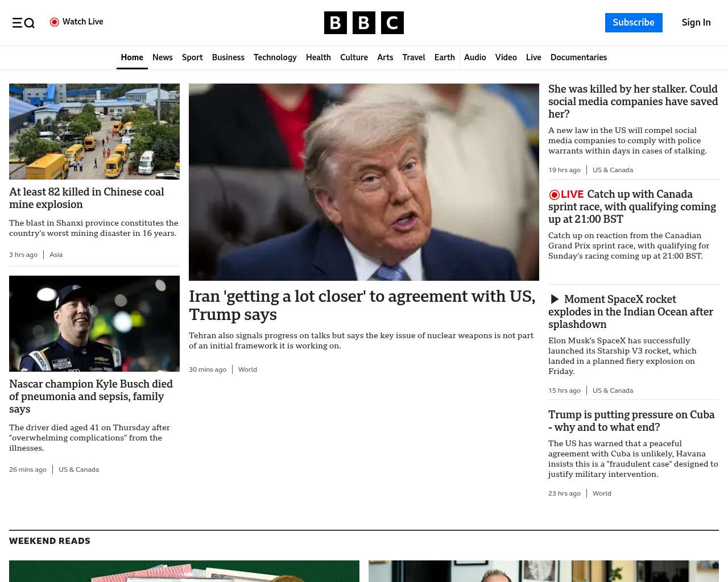
Task: Sign in to your account
Action: 696,23
